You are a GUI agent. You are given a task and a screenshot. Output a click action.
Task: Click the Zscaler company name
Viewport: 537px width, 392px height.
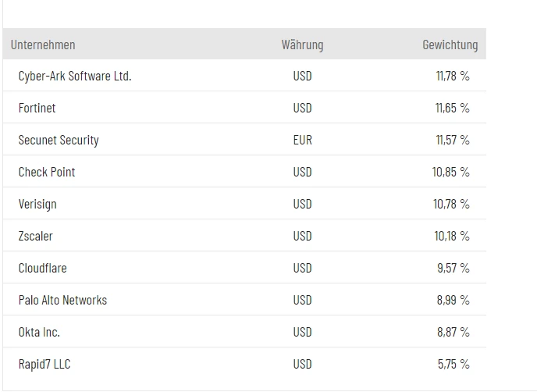[36, 236]
